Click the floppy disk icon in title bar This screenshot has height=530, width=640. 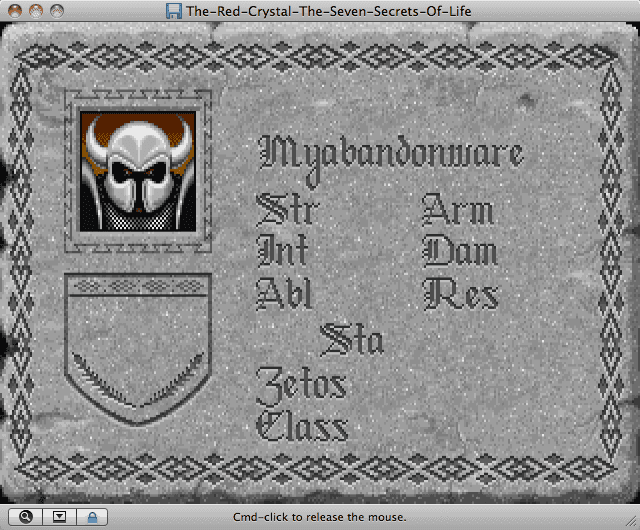pyautogui.click(x=174, y=11)
